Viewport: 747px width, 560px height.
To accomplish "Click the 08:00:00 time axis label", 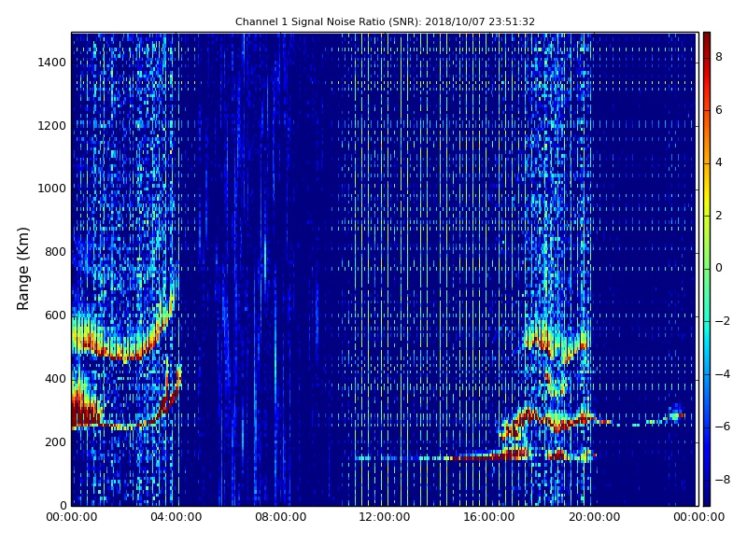I will [281, 517].
